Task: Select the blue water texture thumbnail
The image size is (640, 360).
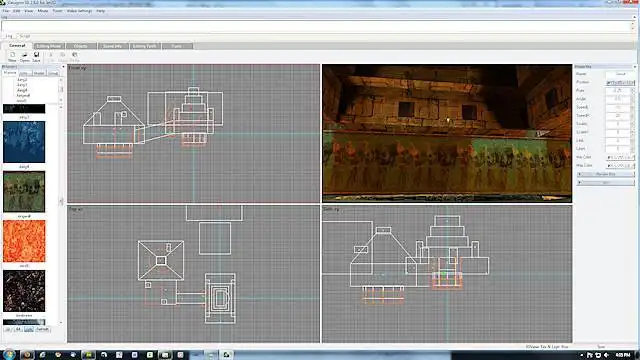Action: (x=24, y=142)
